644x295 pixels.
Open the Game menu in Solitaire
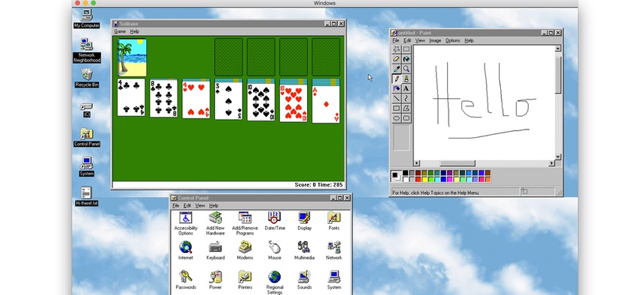click(x=120, y=31)
